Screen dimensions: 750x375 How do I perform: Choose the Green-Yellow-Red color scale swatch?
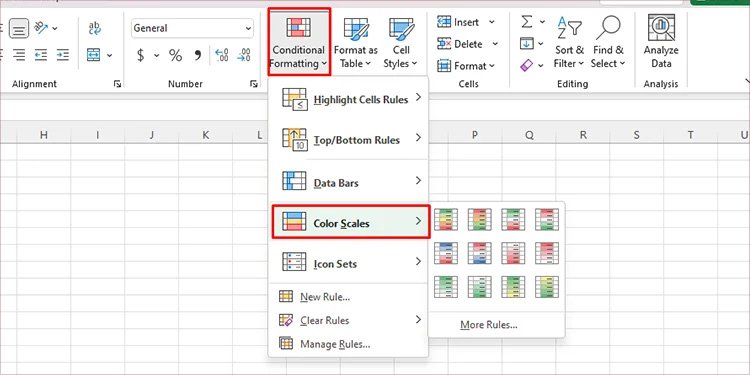coord(446,220)
